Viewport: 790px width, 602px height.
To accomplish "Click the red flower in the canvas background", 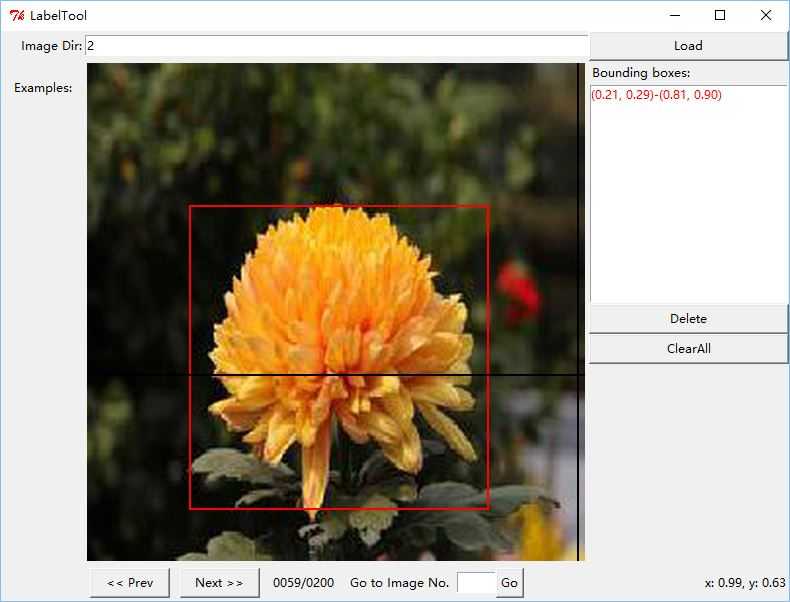I will point(518,294).
